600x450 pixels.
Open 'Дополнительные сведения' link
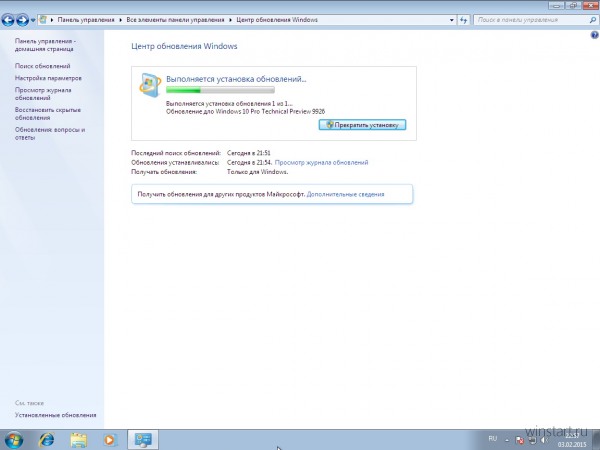pyautogui.click(x=345, y=194)
